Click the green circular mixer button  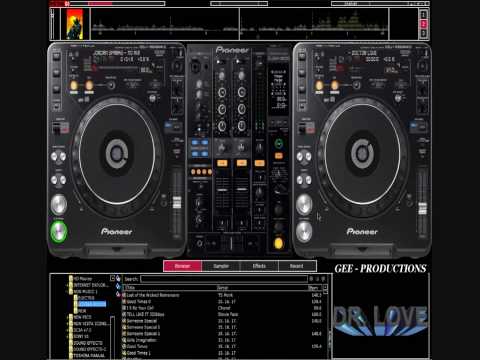(278, 144)
